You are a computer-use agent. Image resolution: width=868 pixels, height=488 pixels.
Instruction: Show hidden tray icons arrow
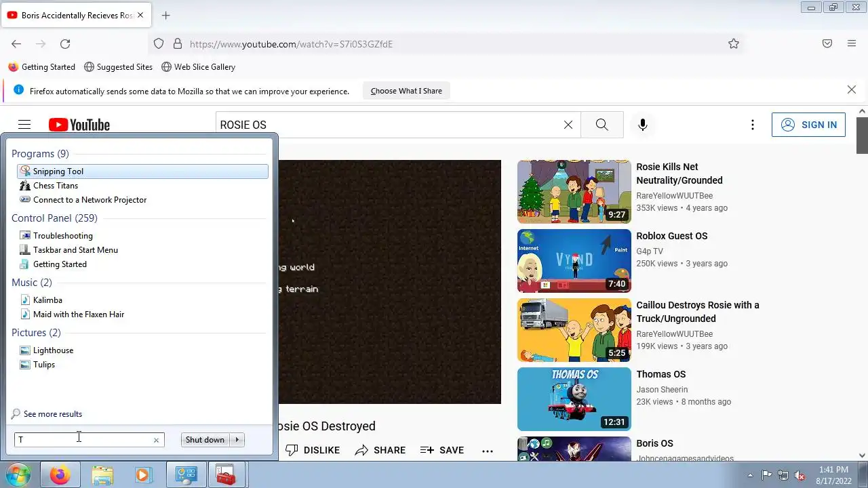pos(750,475)
